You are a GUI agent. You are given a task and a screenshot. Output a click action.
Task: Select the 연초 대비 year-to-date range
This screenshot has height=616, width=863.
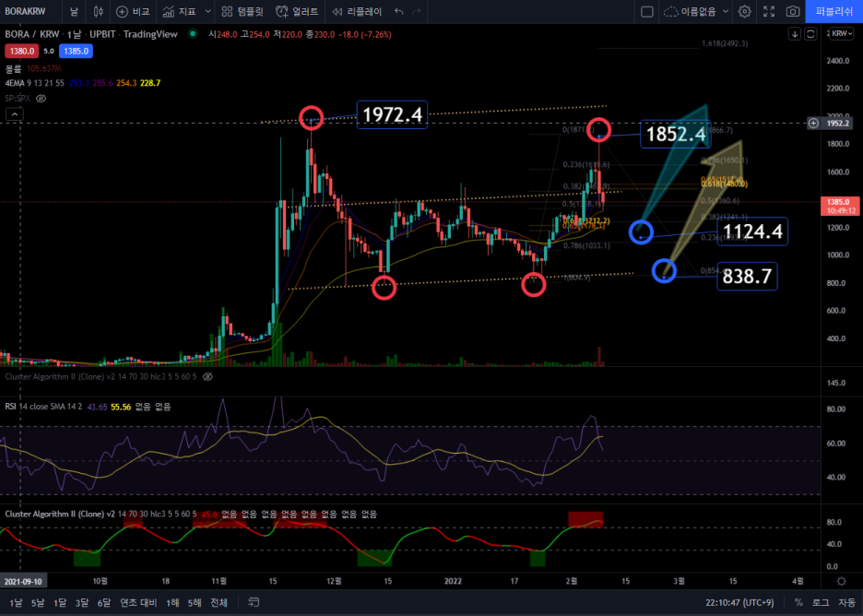coord(138,603)
